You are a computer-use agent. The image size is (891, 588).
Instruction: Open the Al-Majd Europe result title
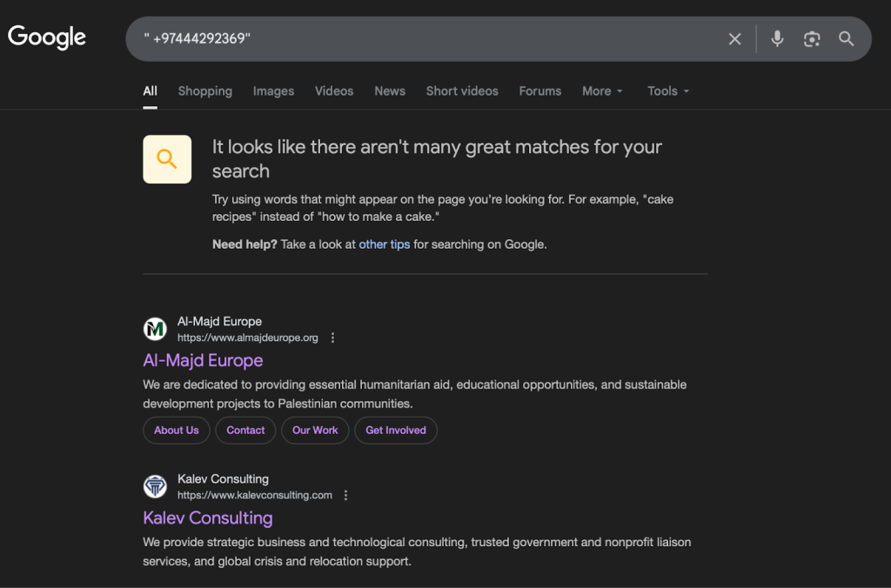203,360
